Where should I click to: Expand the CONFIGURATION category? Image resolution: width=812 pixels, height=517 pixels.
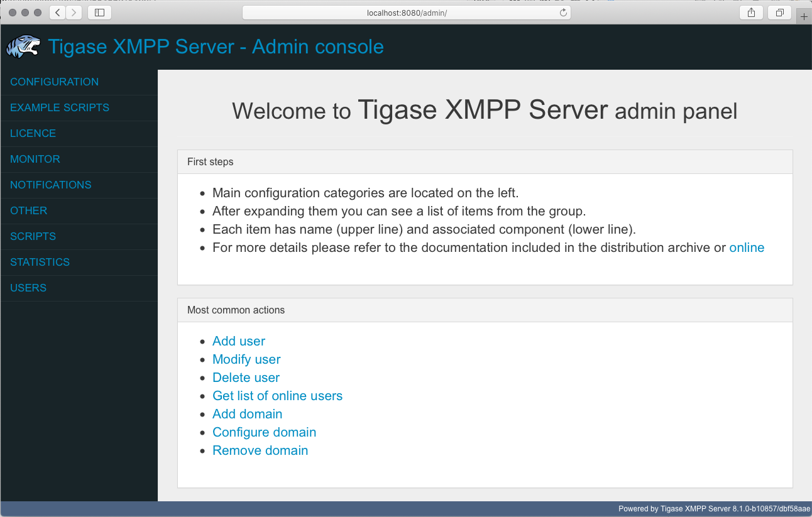tap(79, 82)
